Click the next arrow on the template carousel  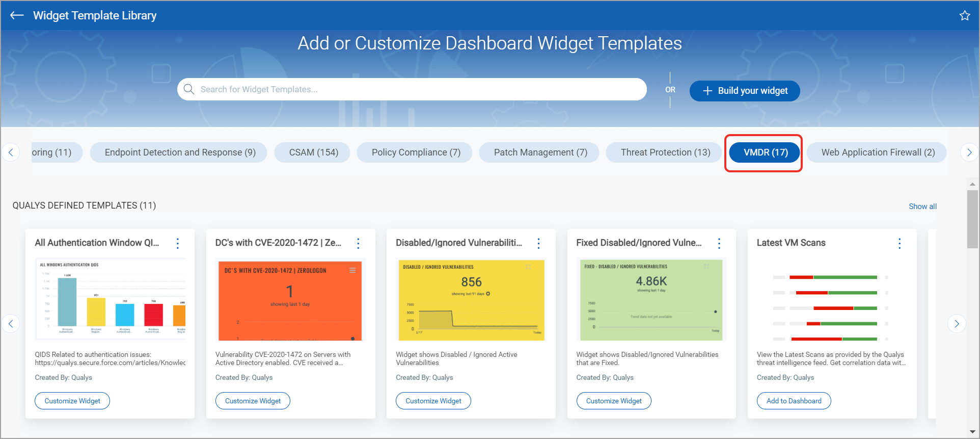(x=957, y=323)
